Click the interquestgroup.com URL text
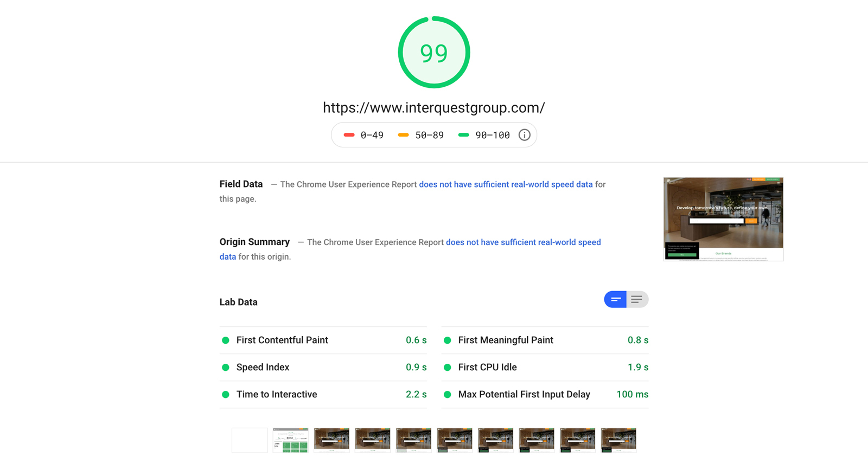 point(434,107)
